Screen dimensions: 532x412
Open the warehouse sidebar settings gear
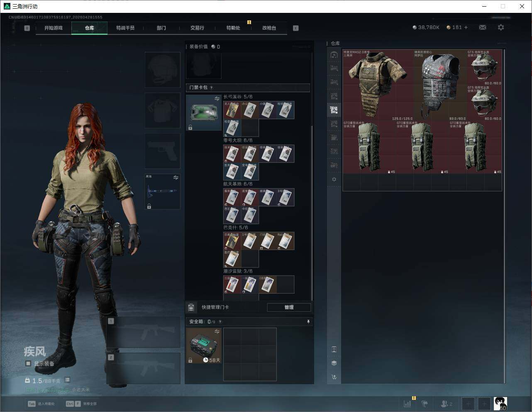pos(334,179)
